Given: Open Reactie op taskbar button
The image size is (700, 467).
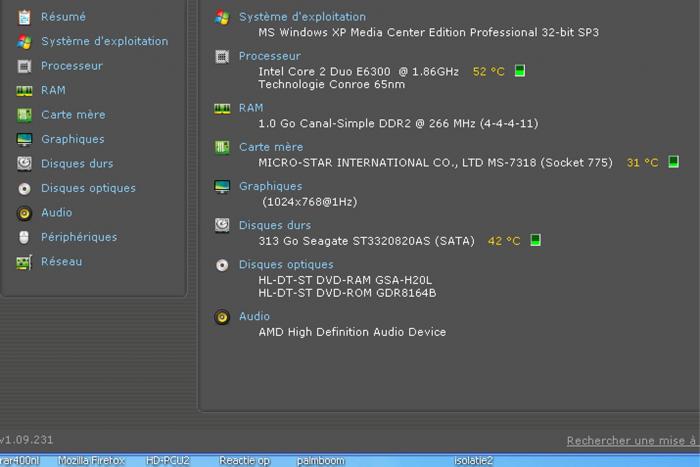Looking at the screenshot, I should click(245, 461).
